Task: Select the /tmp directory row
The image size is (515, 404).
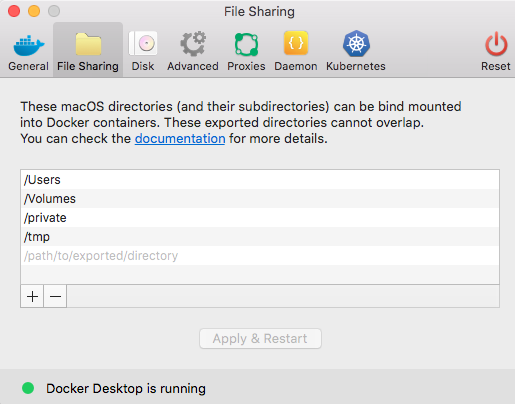Action: click(x=260, y=237)
